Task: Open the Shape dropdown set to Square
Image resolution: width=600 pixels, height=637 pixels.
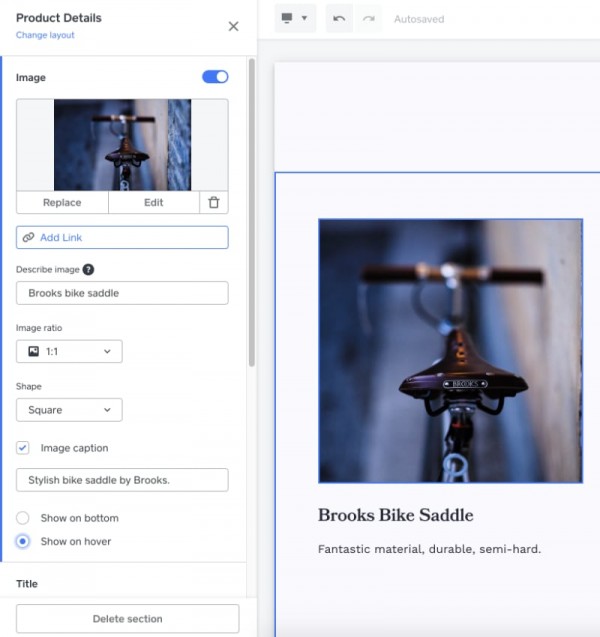Action: (x=69, y=410)
